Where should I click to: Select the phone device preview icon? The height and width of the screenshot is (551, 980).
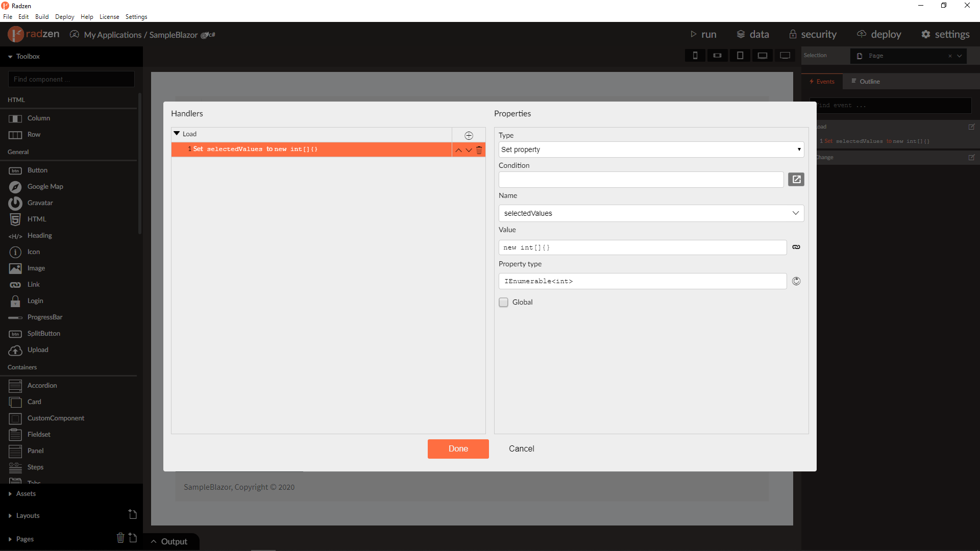[x=695, y=56]
